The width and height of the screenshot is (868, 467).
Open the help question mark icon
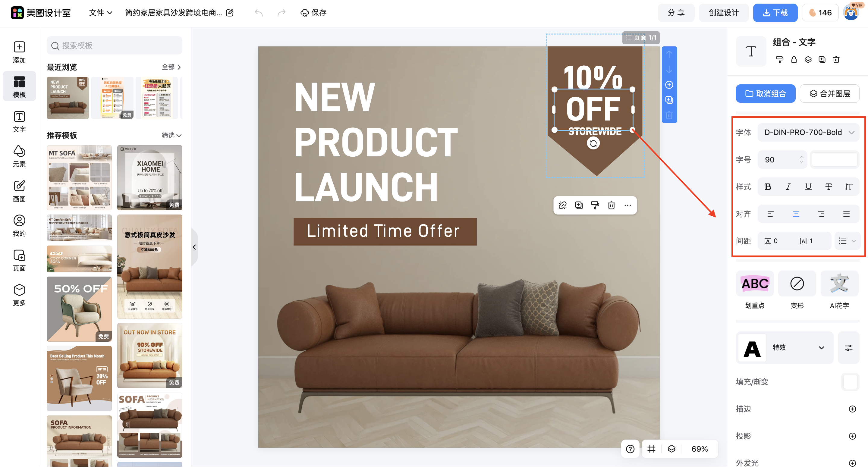click(x=630, y=449)
